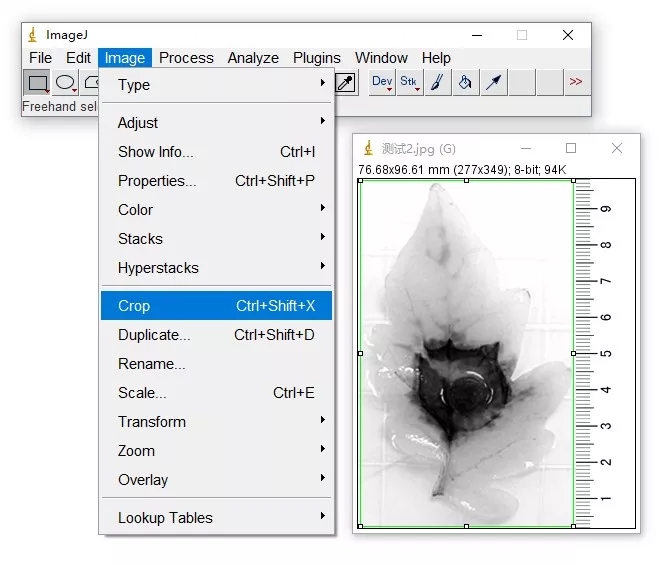
Task: Expand the Transform submenu
Action: 216,422
